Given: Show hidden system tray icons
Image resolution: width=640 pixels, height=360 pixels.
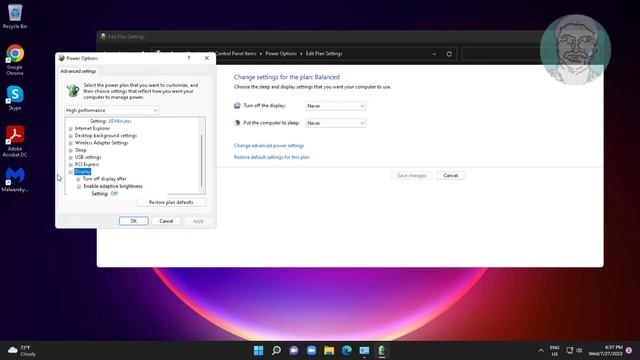Looking at the screenshot, I should [541, 351].
